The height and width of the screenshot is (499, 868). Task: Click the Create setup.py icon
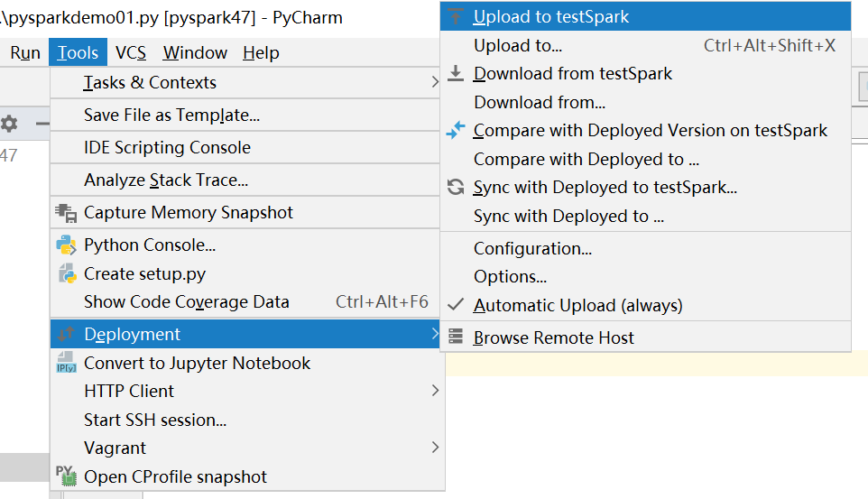pos(67,273)
